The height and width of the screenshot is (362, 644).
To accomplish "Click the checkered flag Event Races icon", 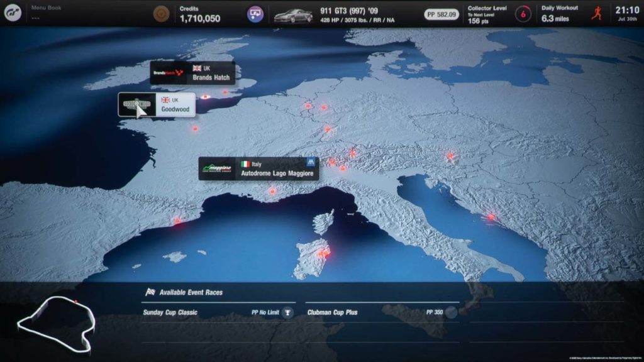I will [150, 292].
